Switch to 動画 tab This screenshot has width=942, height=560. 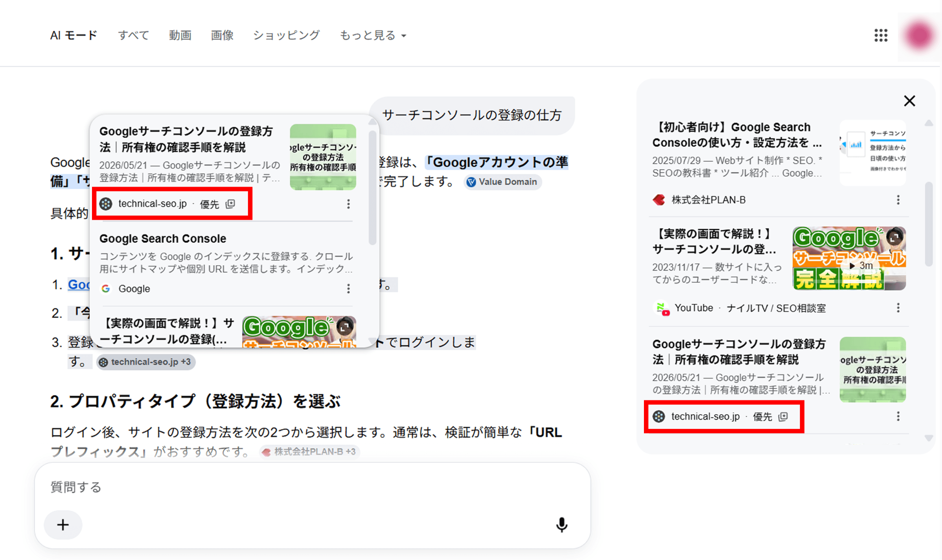180,35
